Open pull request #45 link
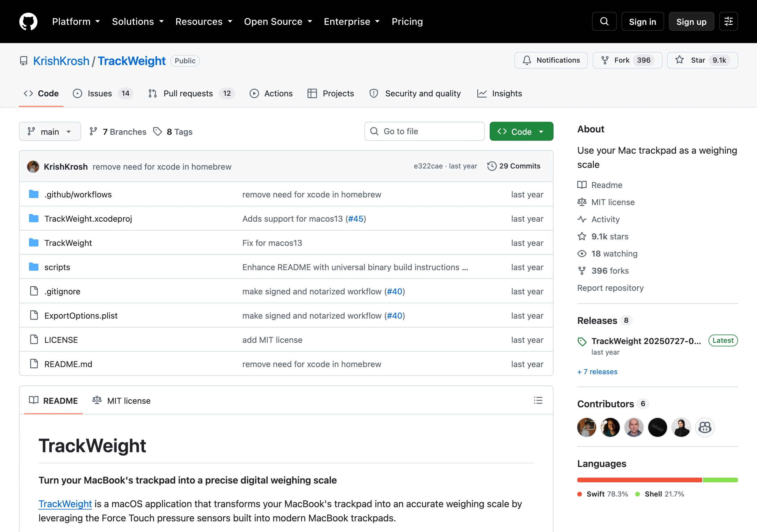 point(356,218)
